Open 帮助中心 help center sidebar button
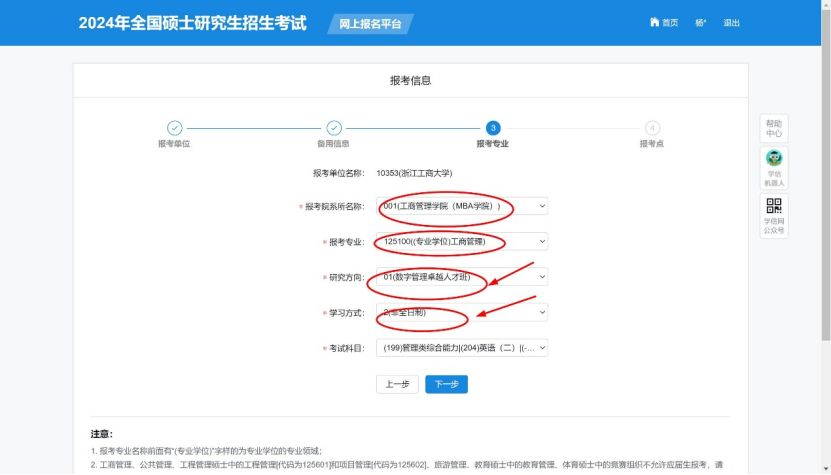The width and height of the screenshot is (831, 475). 774,128
